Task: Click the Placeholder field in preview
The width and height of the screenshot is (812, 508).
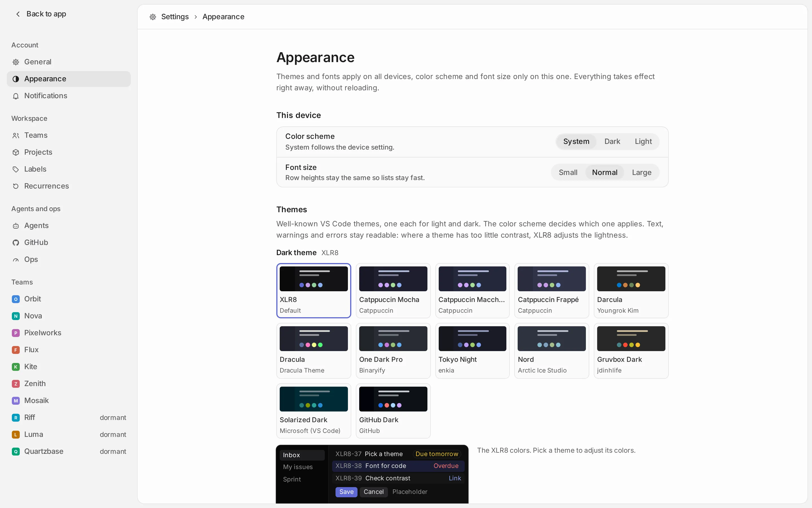Action: coord(410,492)
